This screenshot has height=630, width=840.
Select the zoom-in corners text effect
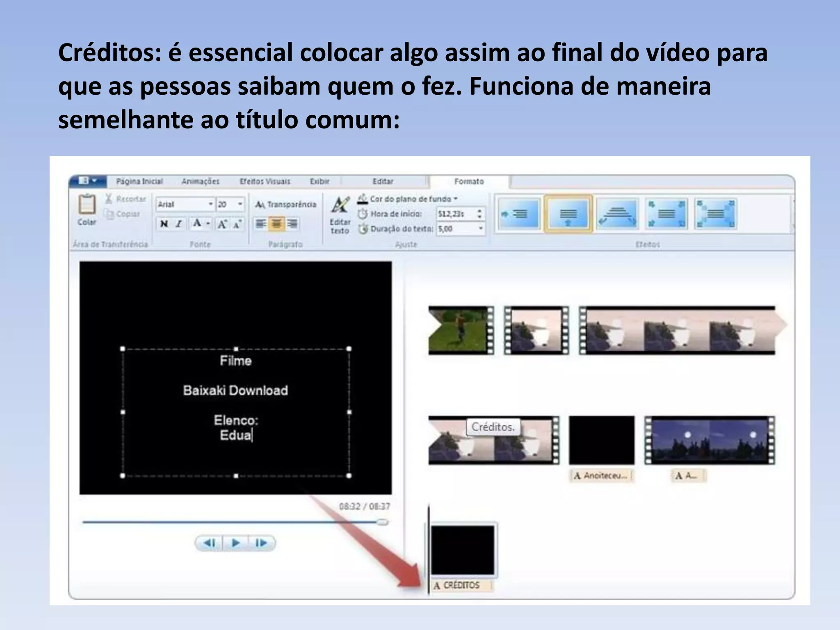tap(667, 214)
